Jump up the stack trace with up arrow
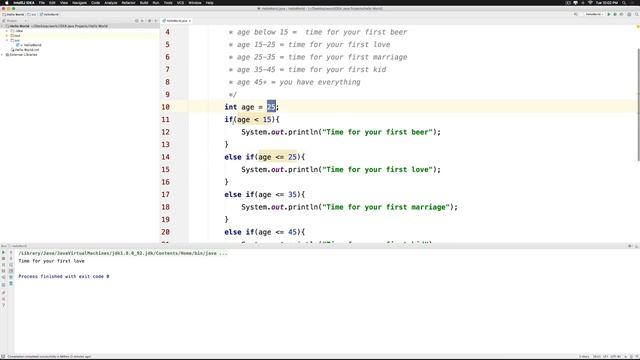This screenshot has width=640, height=360. [11, 252]
